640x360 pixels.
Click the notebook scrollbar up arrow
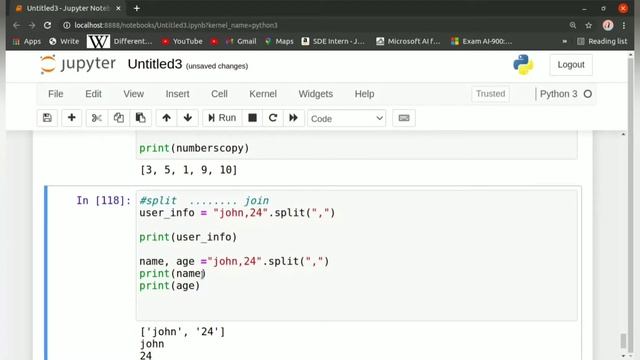623,134
